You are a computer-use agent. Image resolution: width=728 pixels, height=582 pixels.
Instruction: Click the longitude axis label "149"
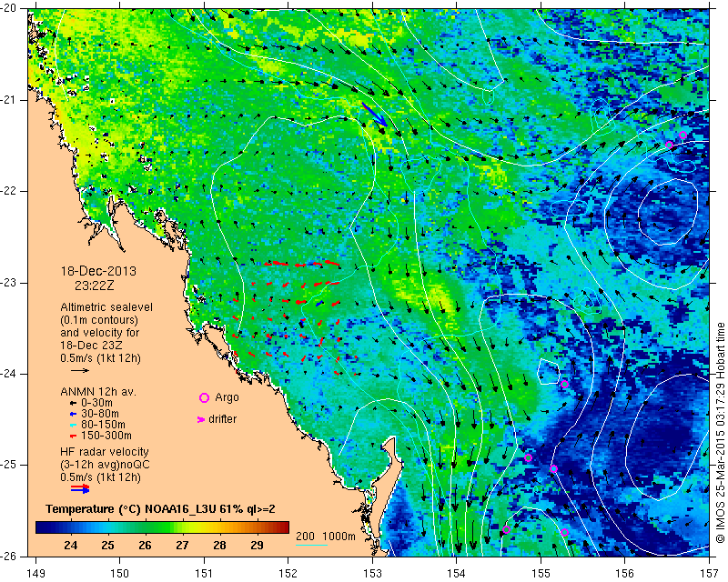tap(35, 574)
